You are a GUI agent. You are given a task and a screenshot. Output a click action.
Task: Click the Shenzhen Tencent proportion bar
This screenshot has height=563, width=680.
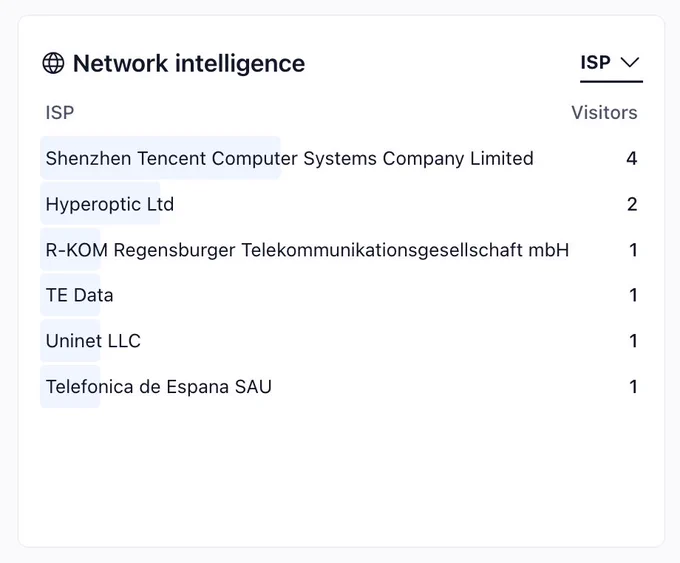tap(160, 158)
